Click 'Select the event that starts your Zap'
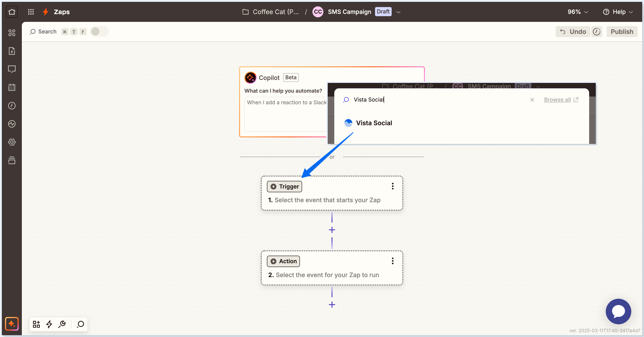Image resolution: width=644 pixels, height=337 pixels. click(x=327, y=200)
